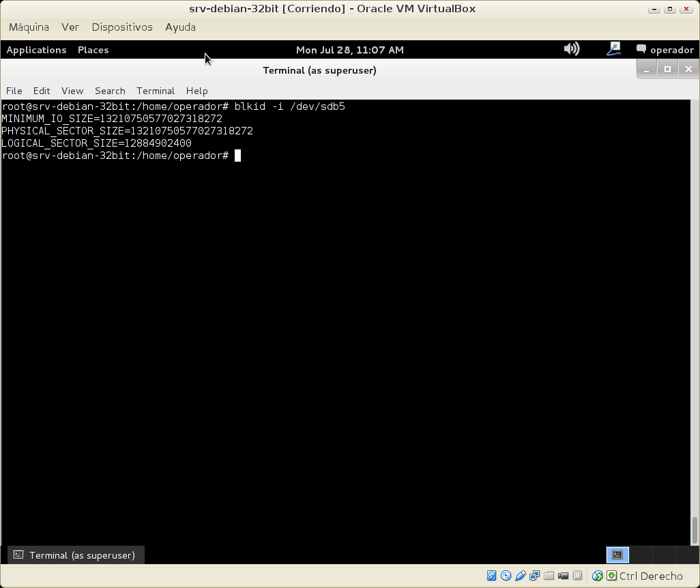Screen dimensions: 700x588
Task: Open the shared folders status icon
Action: click(549, 576)
